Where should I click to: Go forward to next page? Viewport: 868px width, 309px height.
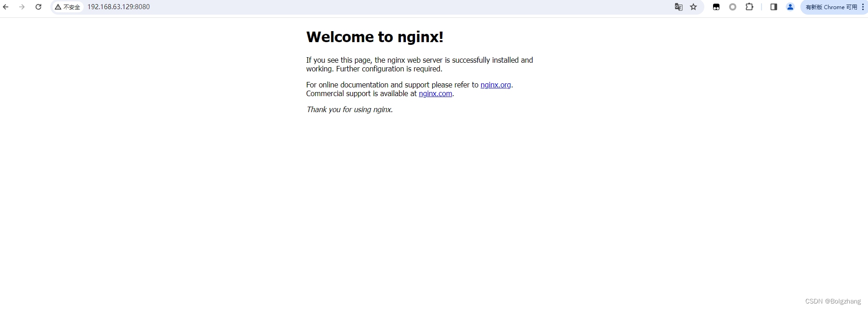(22, 7)
